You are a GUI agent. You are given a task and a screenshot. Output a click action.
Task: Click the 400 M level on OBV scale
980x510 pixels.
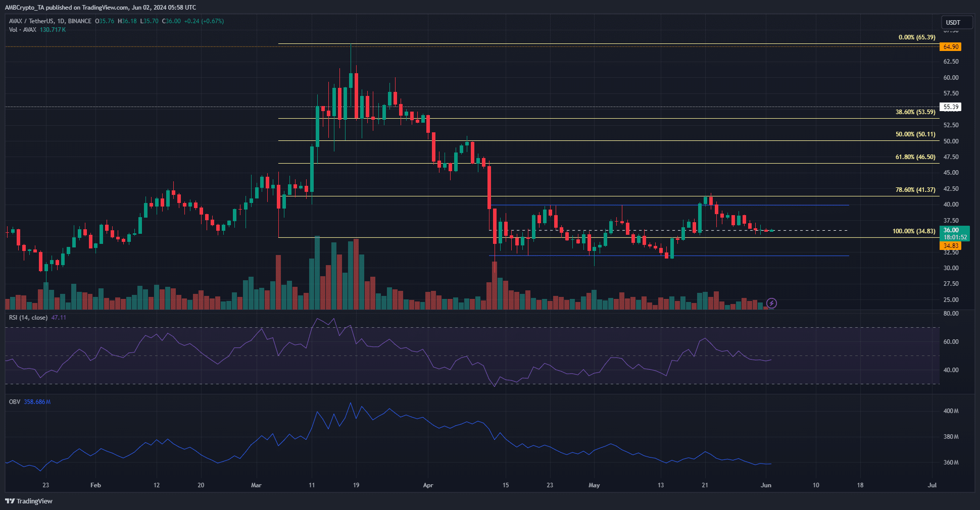point(951,411)
